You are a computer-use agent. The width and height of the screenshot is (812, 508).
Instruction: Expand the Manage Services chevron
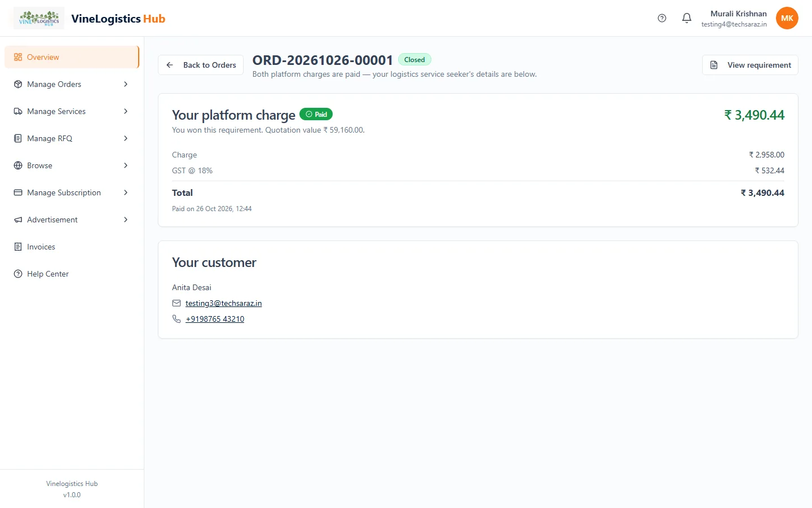click(x=126, y=111)
